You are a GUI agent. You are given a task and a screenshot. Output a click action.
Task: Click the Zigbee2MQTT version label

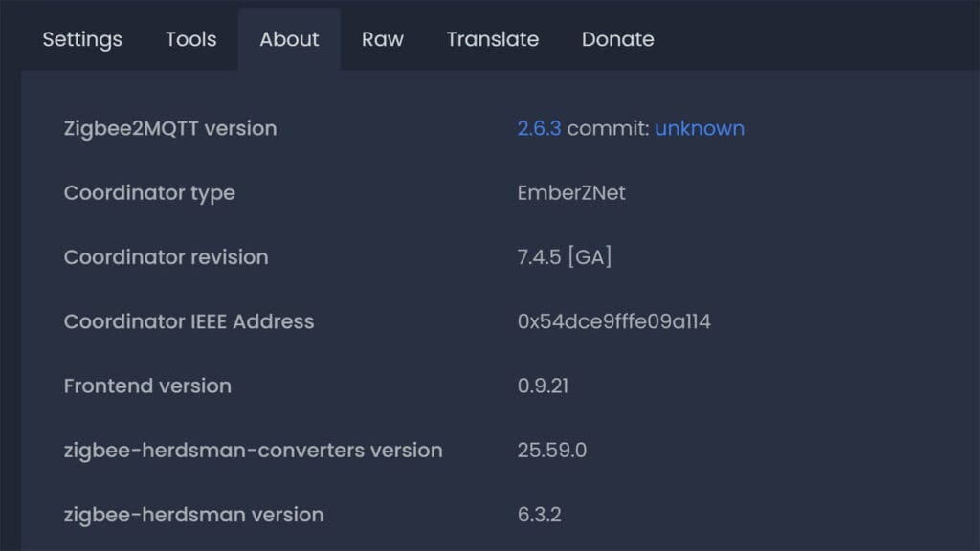[169, 128]
